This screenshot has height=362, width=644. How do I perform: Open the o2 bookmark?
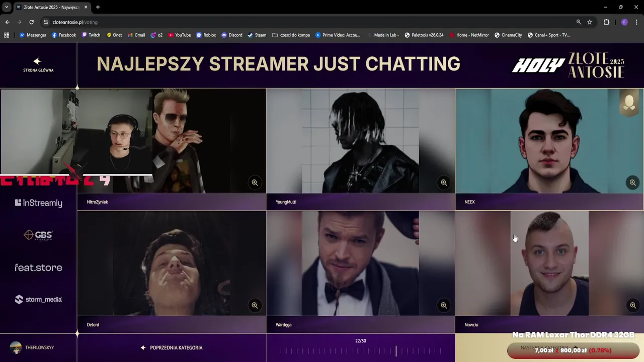(156, 35)
